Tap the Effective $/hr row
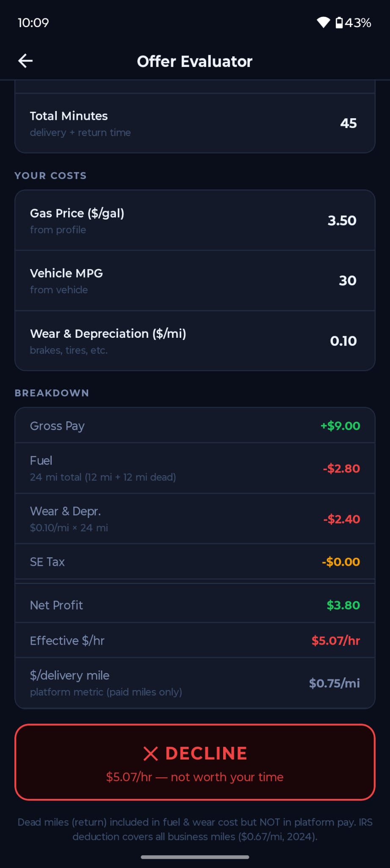 tap(195, 640)
